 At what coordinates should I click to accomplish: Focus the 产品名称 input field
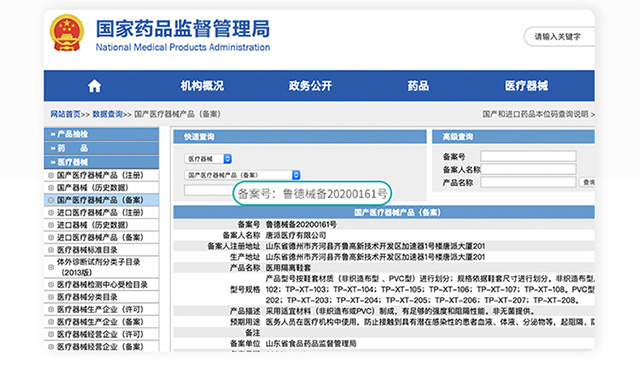coord(528,182)
